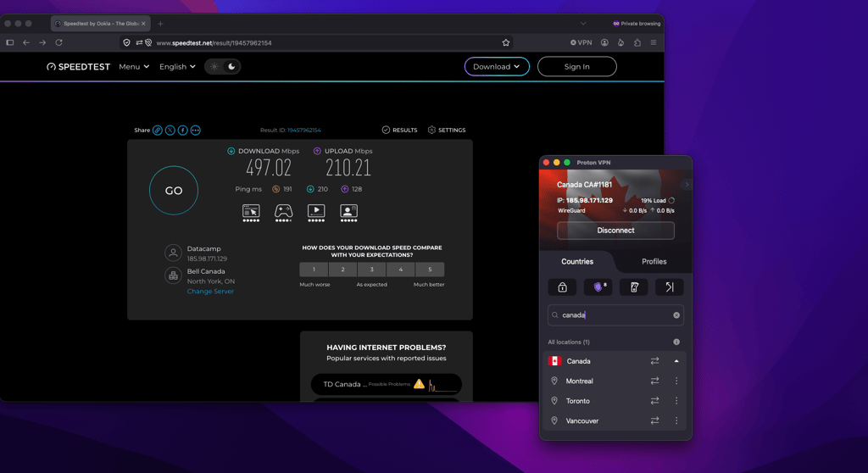
Task: Open Toronto more options dots
Action: pyautogui.click(x=676, y=401)
